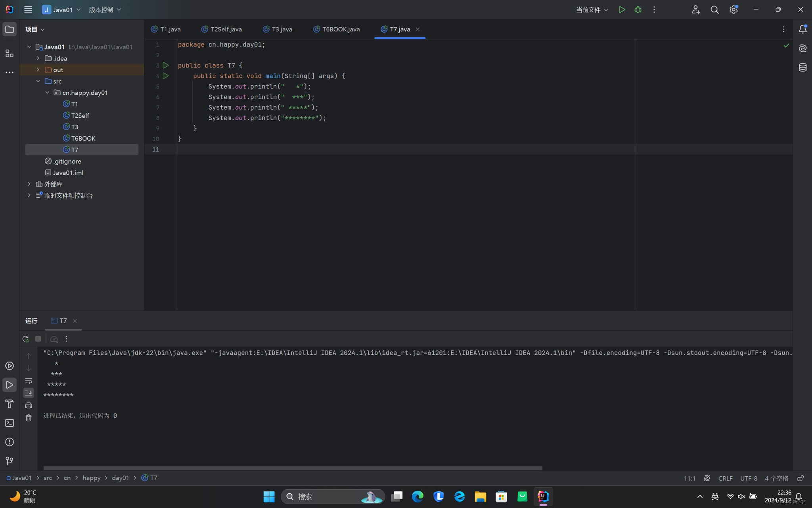Expand 临时文件和控制台 node

pos(29,195)
